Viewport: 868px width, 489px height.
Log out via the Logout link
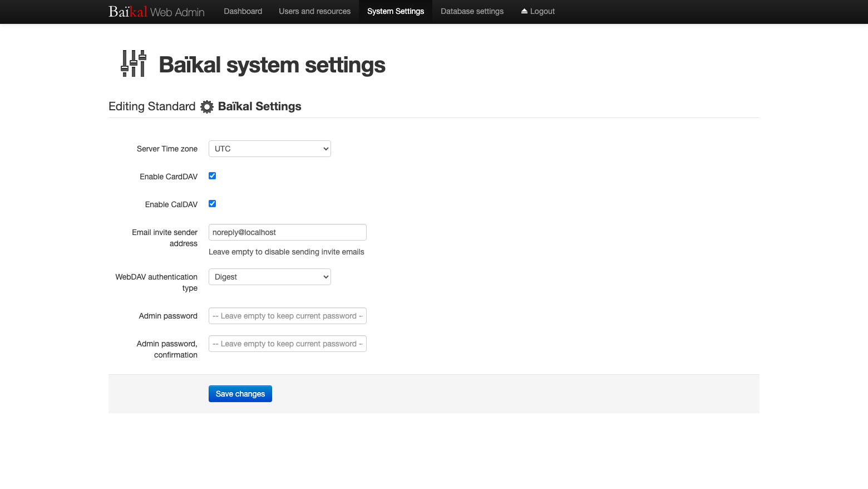tap(537, 11)
